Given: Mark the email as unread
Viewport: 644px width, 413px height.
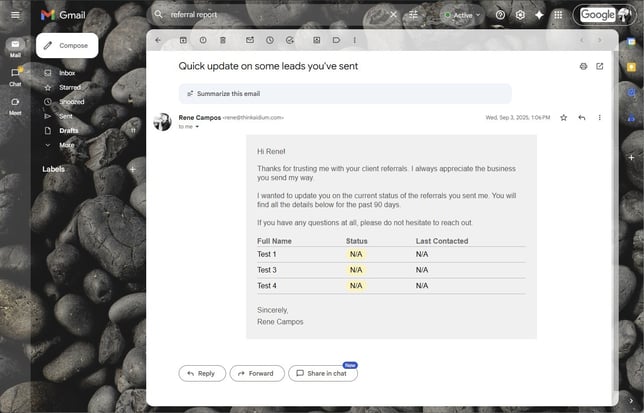Looking at the screenshot, I should (x=249, y=40).
